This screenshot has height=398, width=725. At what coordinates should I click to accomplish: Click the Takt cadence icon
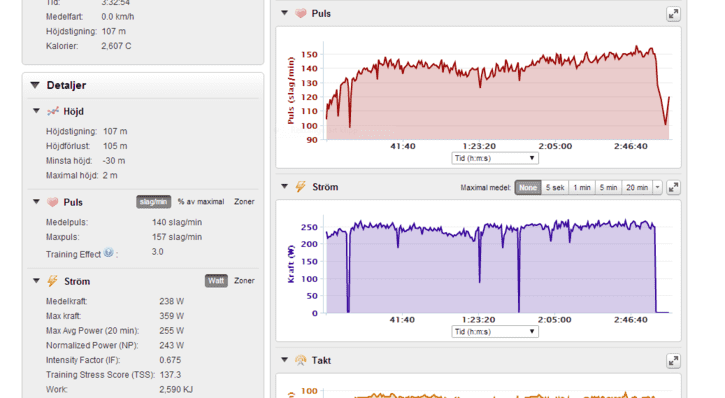(301, 360)
